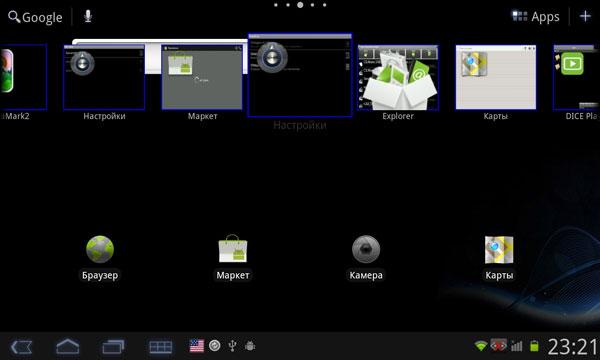Viewport: 600px width, 360px height.
Task: Open the Apps drawer
Action: (536, 16)
